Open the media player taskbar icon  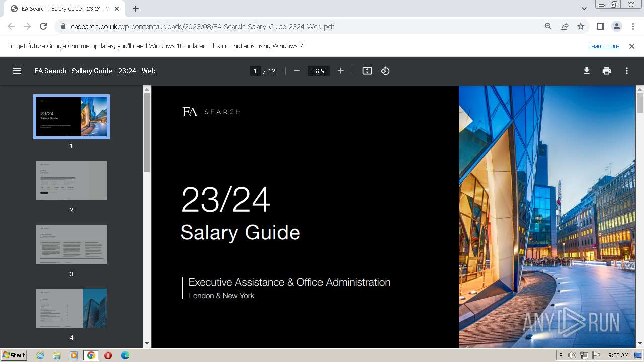pyautogui.click(x=74, y=355)
